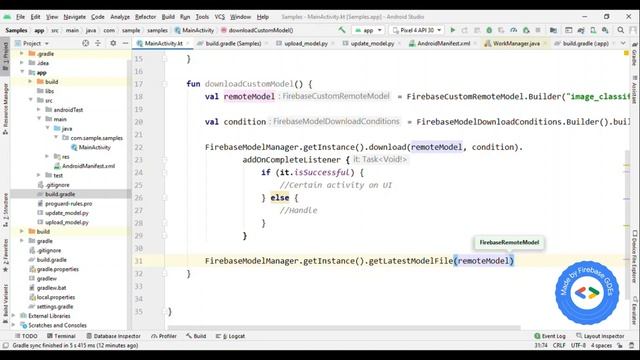Viewport: 640px width, 360px height.
Task: Open the Pixel 4 API 30 device dropdown
Action: point(417,30)
